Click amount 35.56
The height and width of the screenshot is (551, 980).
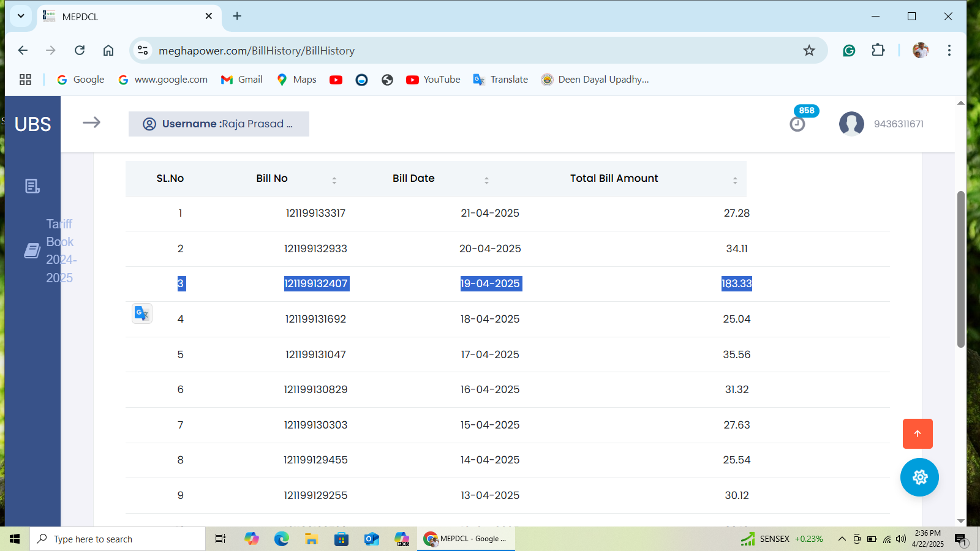click(736, 354)
